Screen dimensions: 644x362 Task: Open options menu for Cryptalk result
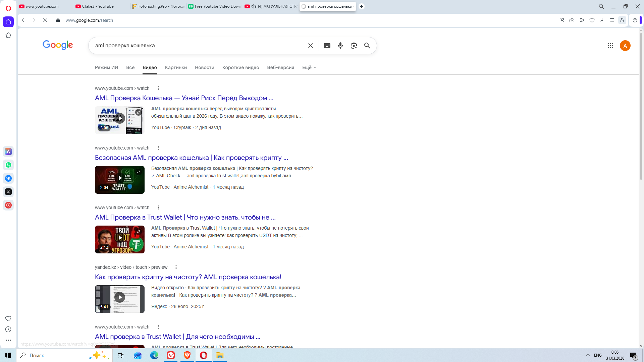coord(158,88)
